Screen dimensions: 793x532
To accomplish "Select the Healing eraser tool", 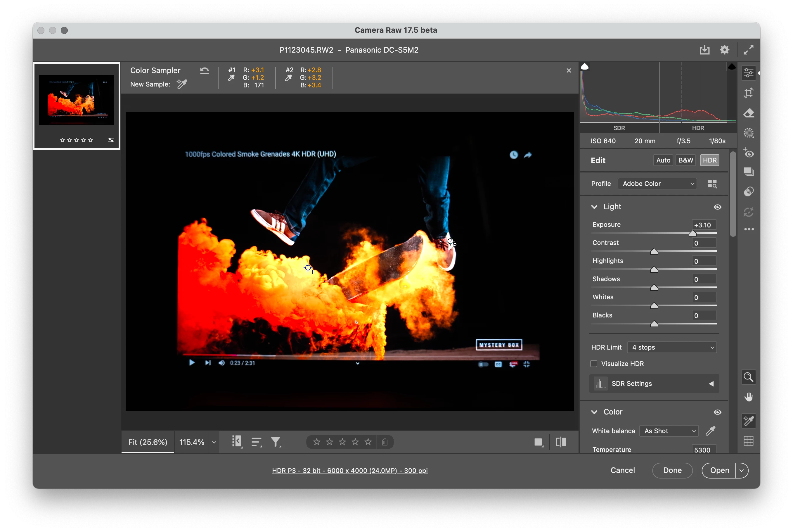I will pyautogui.click(x=748, y=113).
